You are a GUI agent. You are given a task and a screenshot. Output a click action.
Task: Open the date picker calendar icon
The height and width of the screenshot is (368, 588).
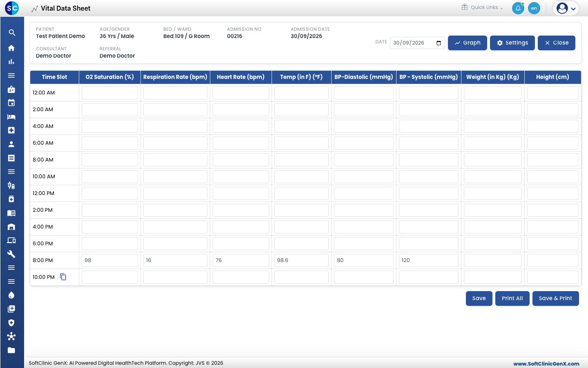click(439, 43)
